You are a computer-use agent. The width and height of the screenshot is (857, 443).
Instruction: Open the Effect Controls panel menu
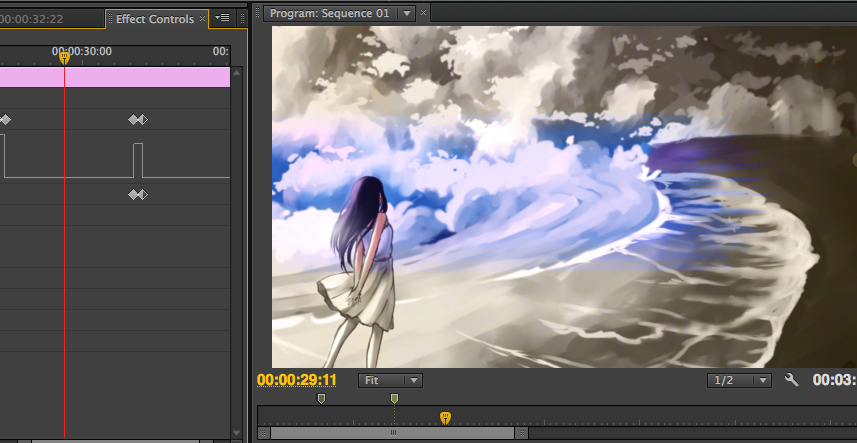(222, 18)
